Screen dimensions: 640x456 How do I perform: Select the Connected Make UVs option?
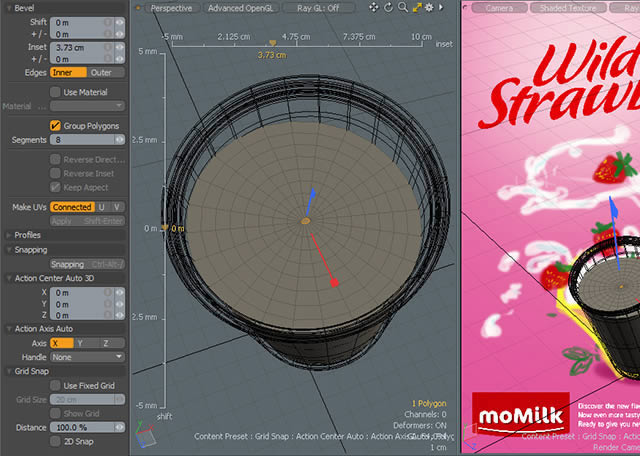(72, 207)
